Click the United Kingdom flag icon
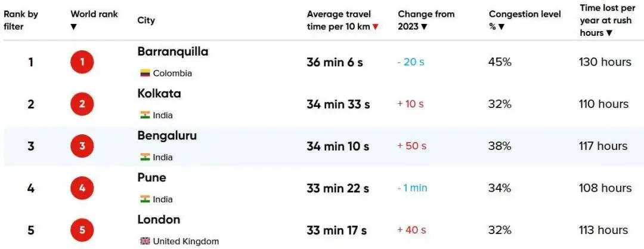 145,241
